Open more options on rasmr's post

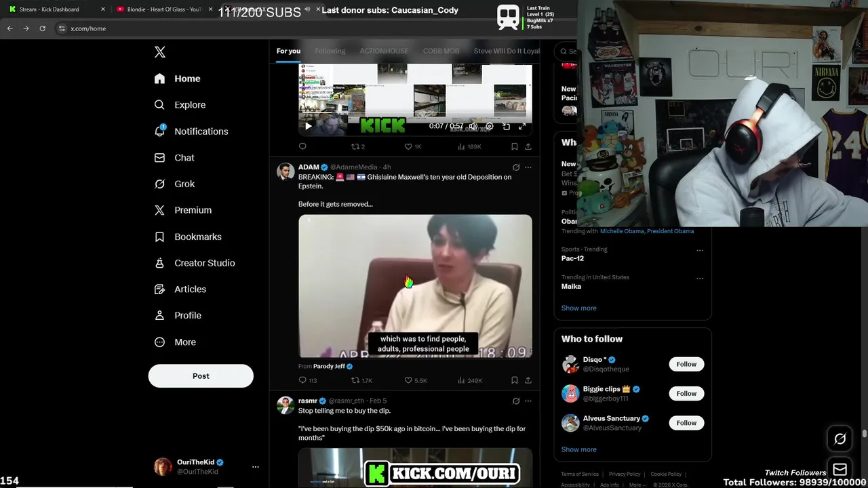click(x=528, y=401)
